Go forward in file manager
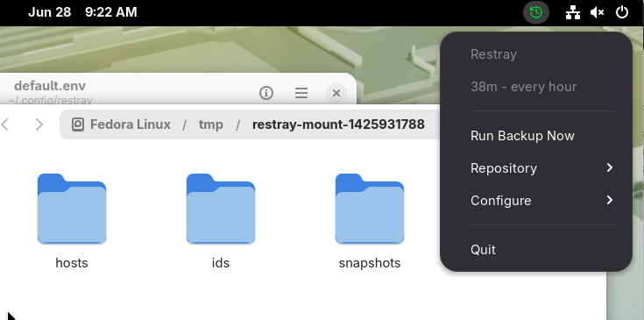Screen dimensions: 644x320 coord(39,124)
